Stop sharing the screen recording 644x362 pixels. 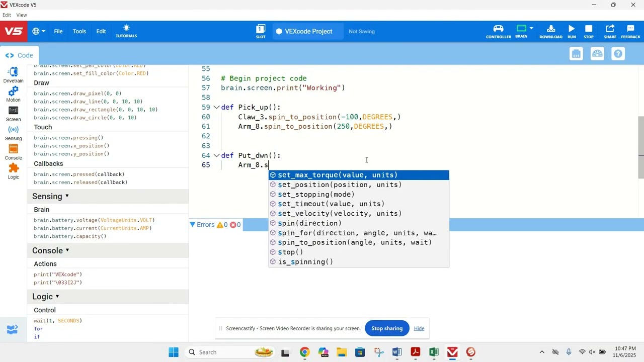pyautogui.click(x=387, y=328)
